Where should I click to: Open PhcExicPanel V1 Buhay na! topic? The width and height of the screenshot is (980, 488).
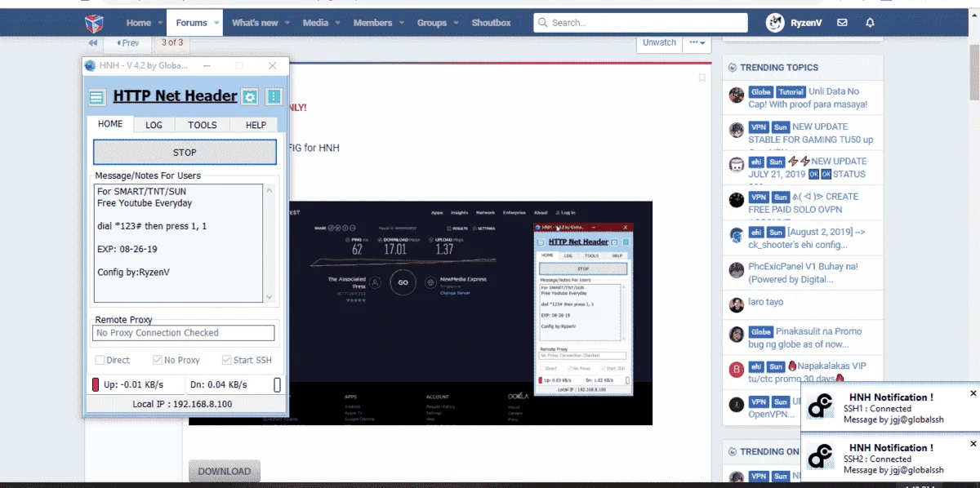tap(804, 273)
